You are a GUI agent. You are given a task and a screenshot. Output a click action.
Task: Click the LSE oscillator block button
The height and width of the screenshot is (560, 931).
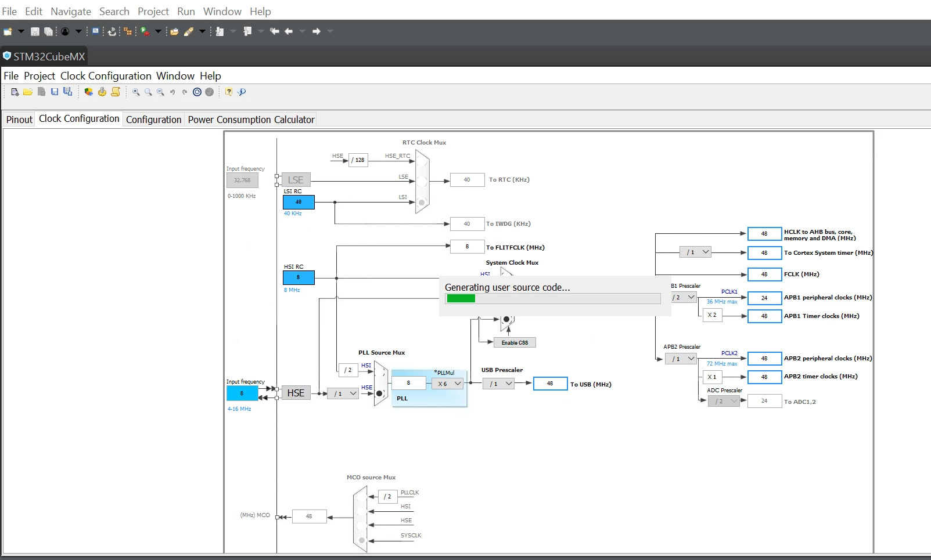click(x=296, y=180)
